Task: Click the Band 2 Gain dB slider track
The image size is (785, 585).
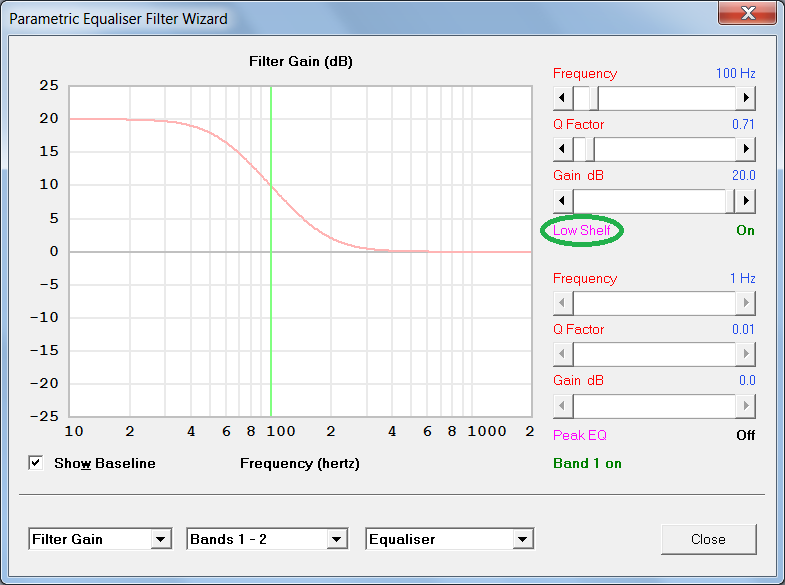Action: point(654,406)
